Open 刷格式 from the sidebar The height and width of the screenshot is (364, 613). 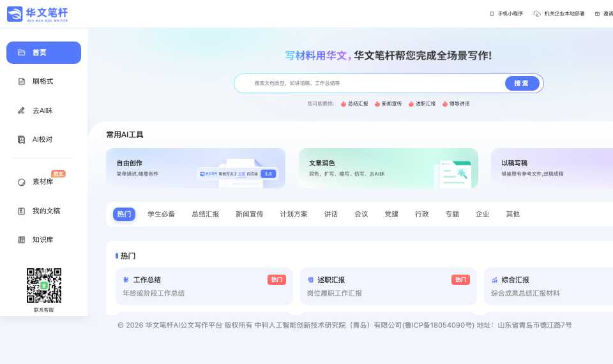pos(43,81)
